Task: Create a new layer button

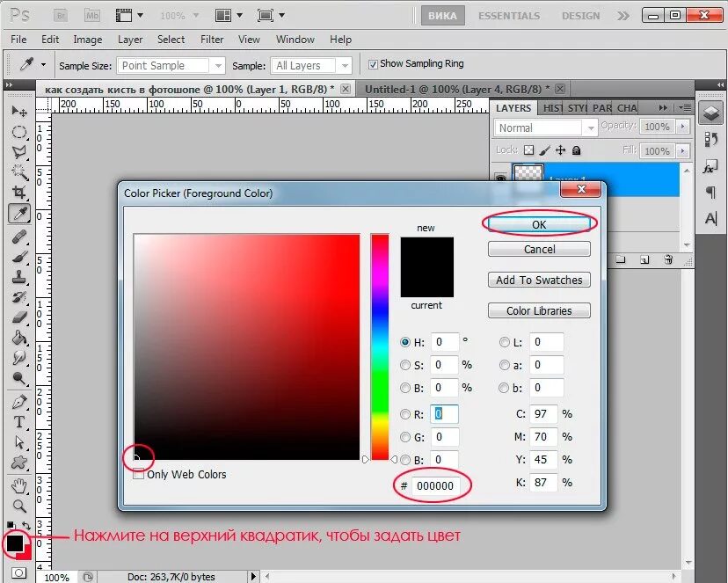Action: pyautogui.click(x=644, y=259)
